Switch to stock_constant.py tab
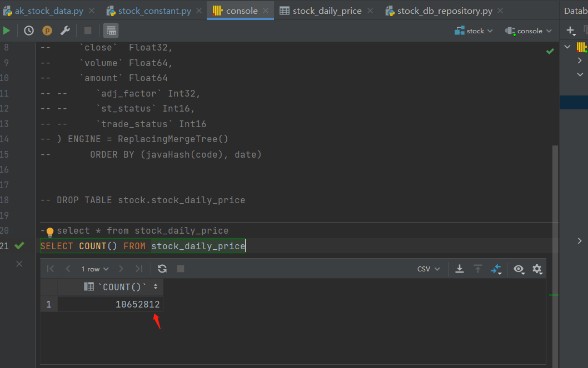 154,11
